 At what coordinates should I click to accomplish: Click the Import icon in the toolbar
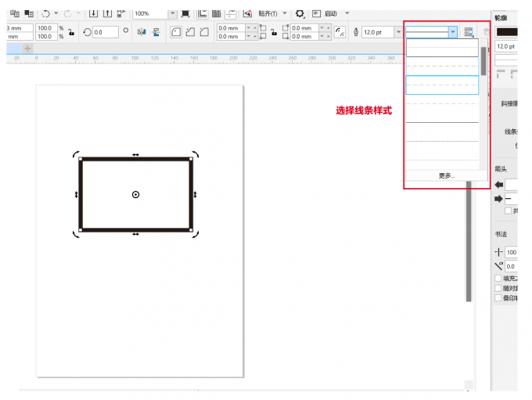(x=94, y=13)
